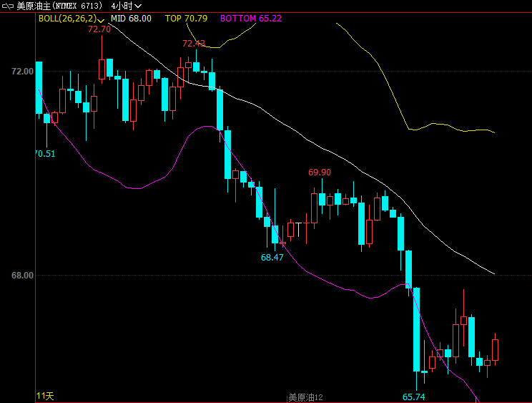
Task: Click the 72.43 price label
Action: coord(194,44)
